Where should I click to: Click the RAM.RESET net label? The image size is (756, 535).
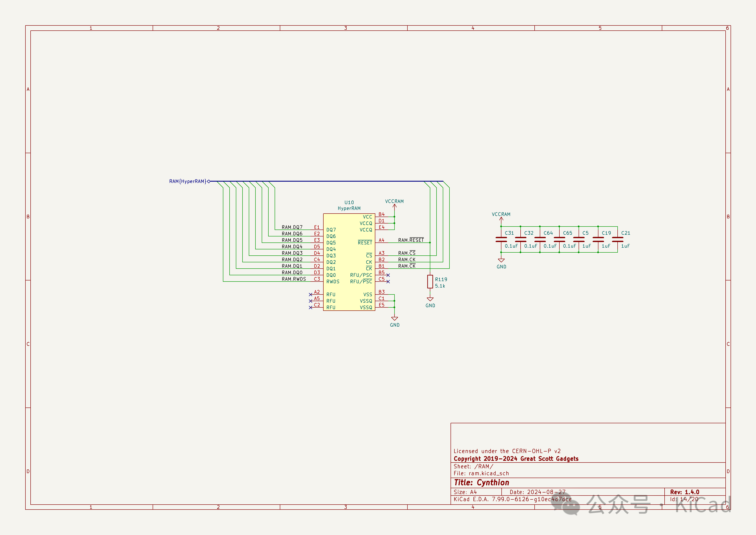pyautogui.click(x=411, y=240)
